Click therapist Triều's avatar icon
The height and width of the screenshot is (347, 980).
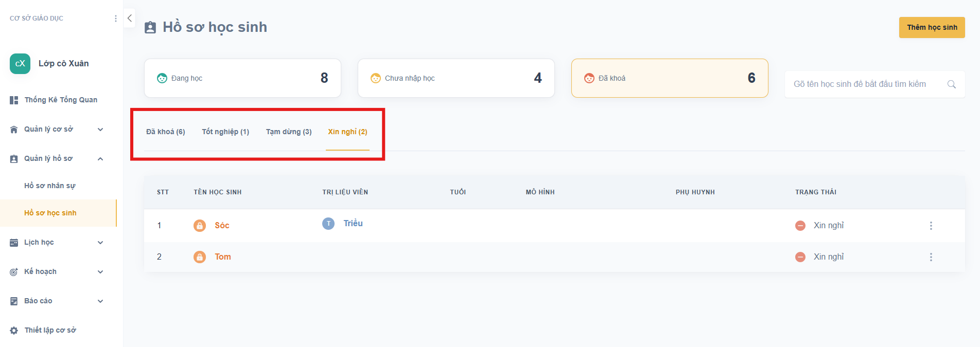tap(328, 224)
